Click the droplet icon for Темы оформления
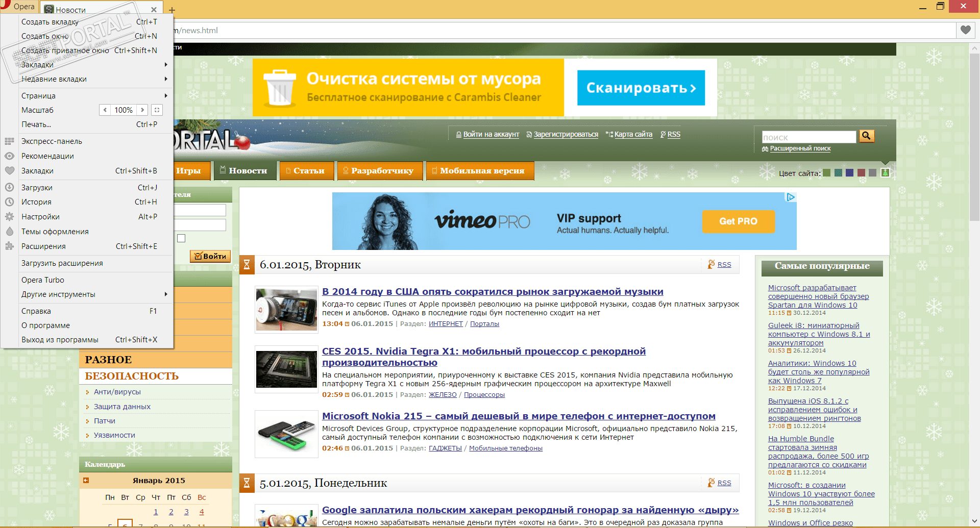This screenshot has height=528, width=980. [x=9, y=232]
